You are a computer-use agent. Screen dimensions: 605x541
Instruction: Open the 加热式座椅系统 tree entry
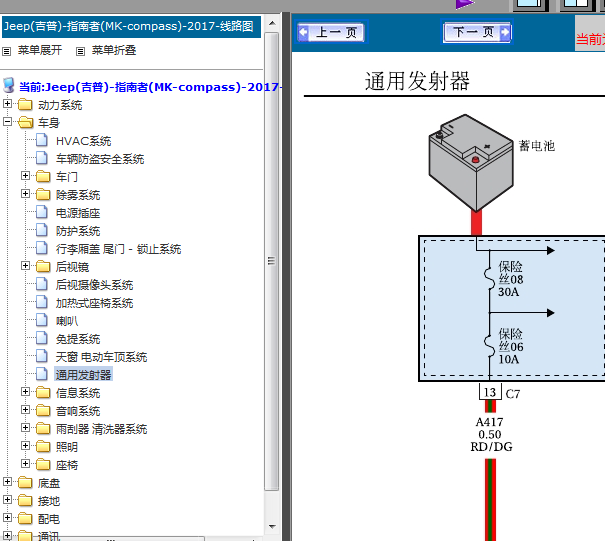click(x=95, y=303)
